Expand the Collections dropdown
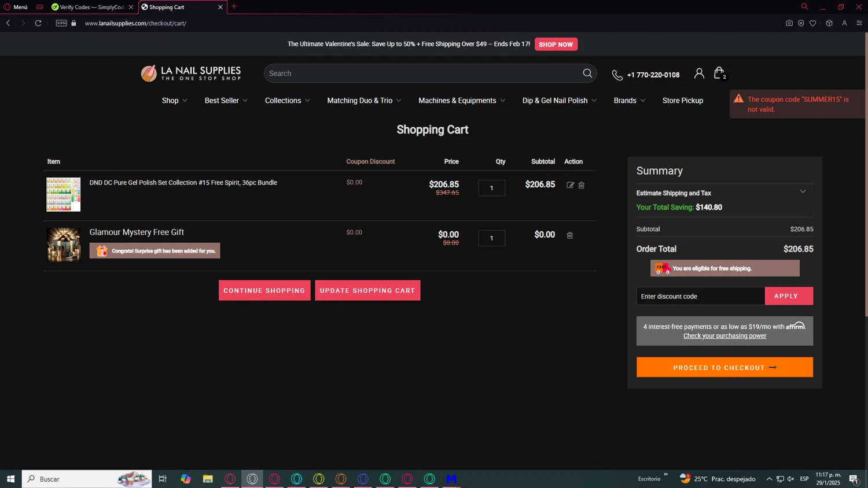This screenshot has width=868, height=488. point(288,101)
